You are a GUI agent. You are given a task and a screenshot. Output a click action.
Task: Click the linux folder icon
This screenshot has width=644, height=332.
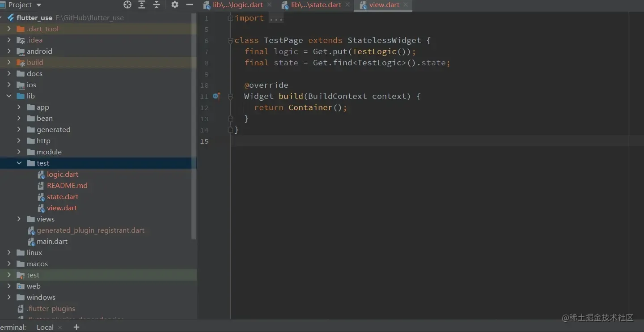(x=21, y=252)
